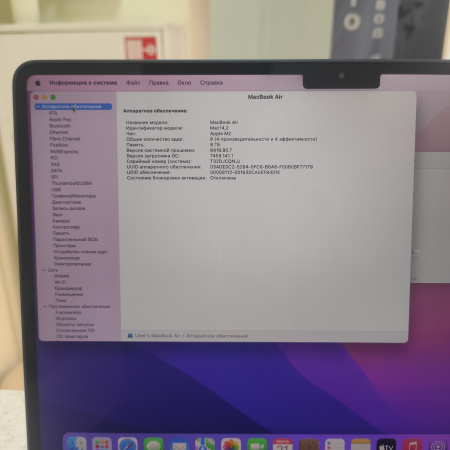Click the serial number value T32DJDQNJJ
Screen dimensions: 450x450
225,161
